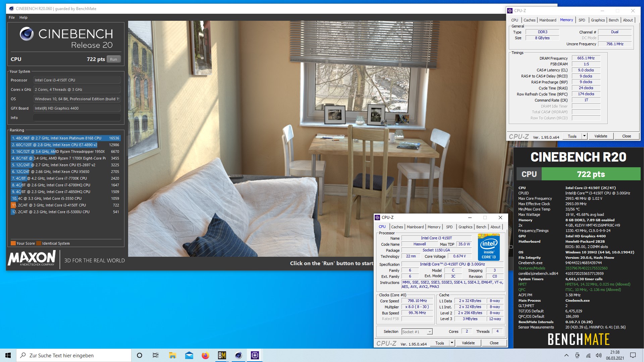Click the tray icon right of the arrow
Screen dimensions: 644x362
(x=577, y=355)
